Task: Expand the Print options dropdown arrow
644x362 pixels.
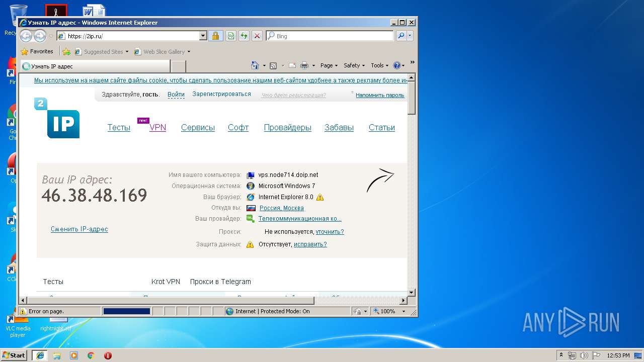Action: coord(313,65)
